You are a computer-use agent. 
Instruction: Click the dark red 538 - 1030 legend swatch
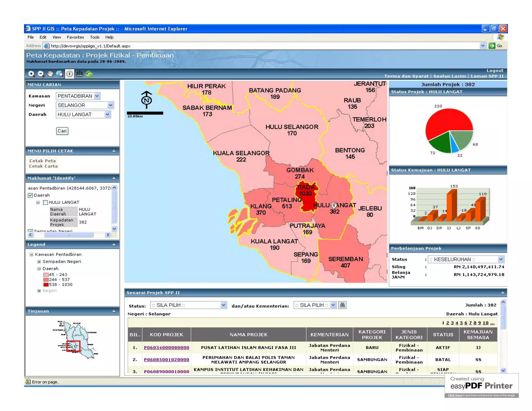tap(46, 285)
